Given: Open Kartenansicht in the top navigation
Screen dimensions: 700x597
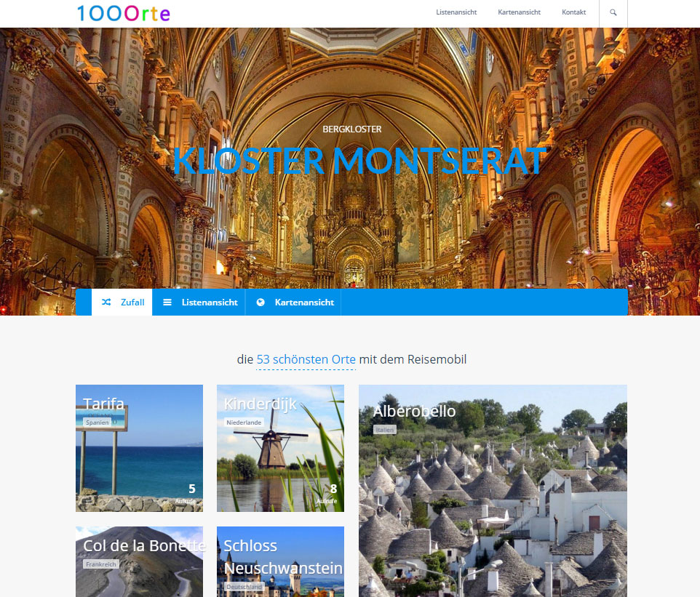Looking at the screenshot, I should point(520,12).
